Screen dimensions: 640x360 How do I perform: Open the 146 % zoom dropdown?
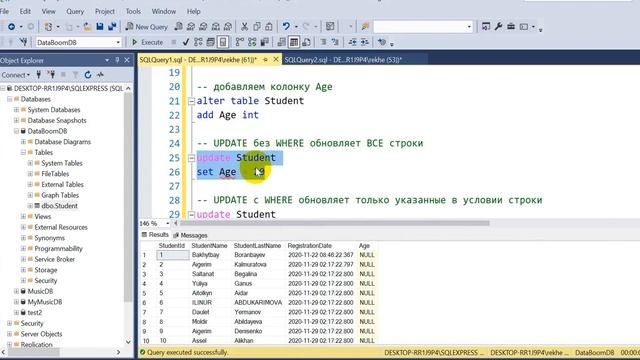pos(167,224)
